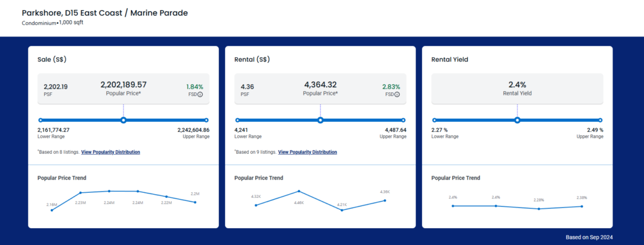The height and width of the screenshot is (245, 644).
Task: Select the Sale slider upper range endpoint
Action: tap(206, 120)
